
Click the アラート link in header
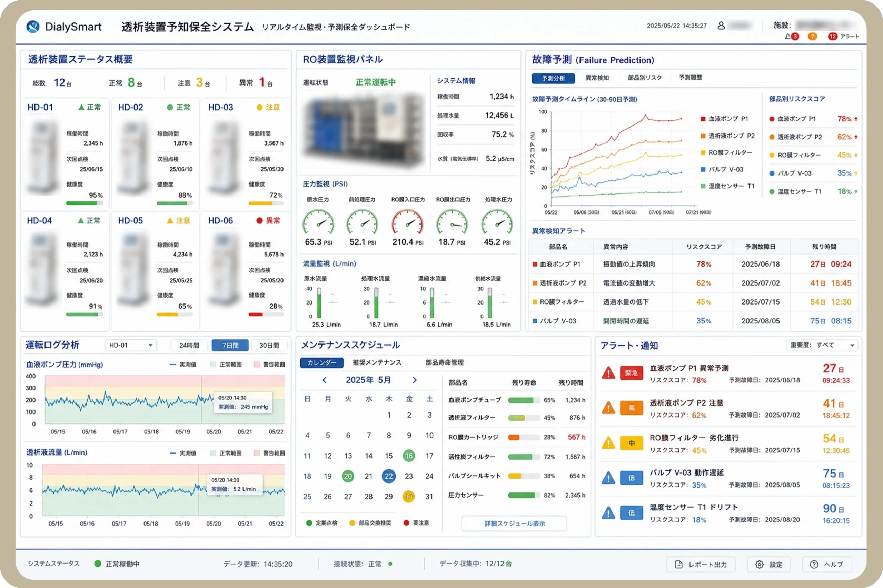(x=849, y=36)
